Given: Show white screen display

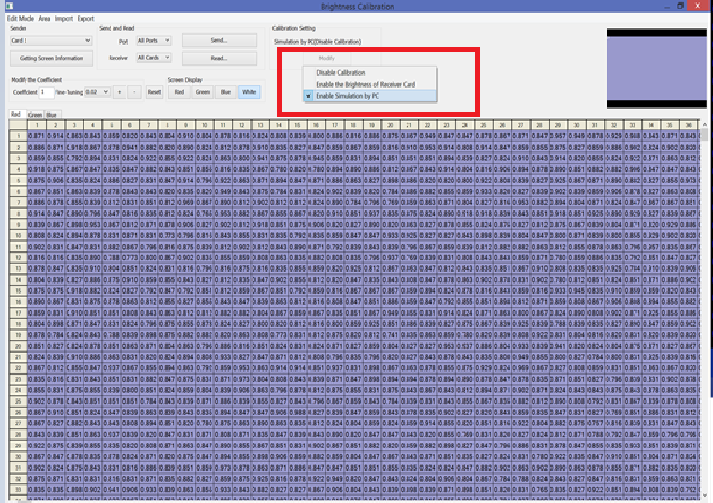Looking at the screenshot, I should pyautogui.click(x=250, y=91).
